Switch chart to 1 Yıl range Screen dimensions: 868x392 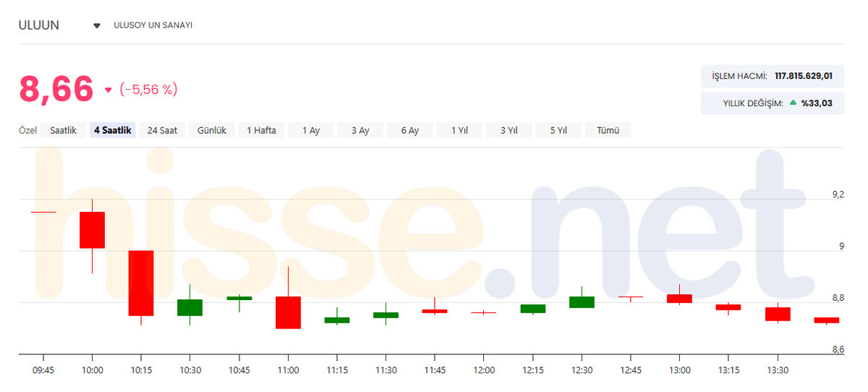(460, 130)
